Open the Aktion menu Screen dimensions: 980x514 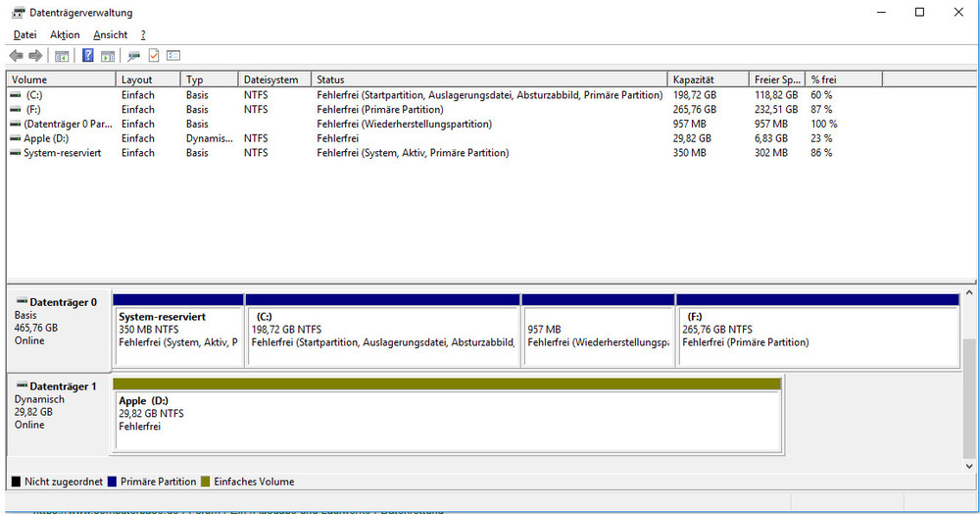click(x=65, y=34)
